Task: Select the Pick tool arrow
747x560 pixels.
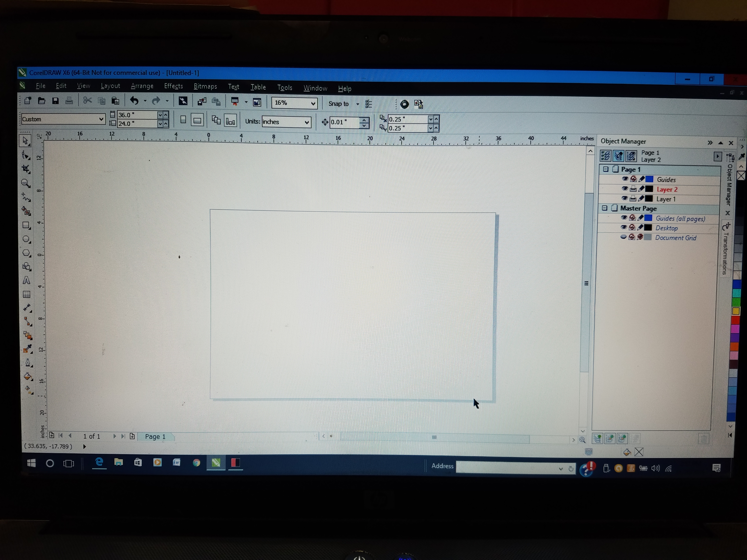Action: [25, 141]
